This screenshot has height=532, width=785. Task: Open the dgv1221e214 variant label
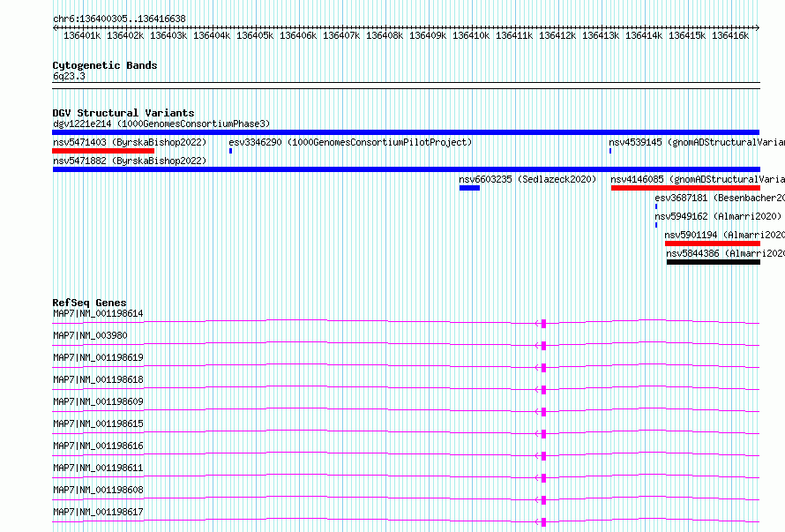[161, 124]
